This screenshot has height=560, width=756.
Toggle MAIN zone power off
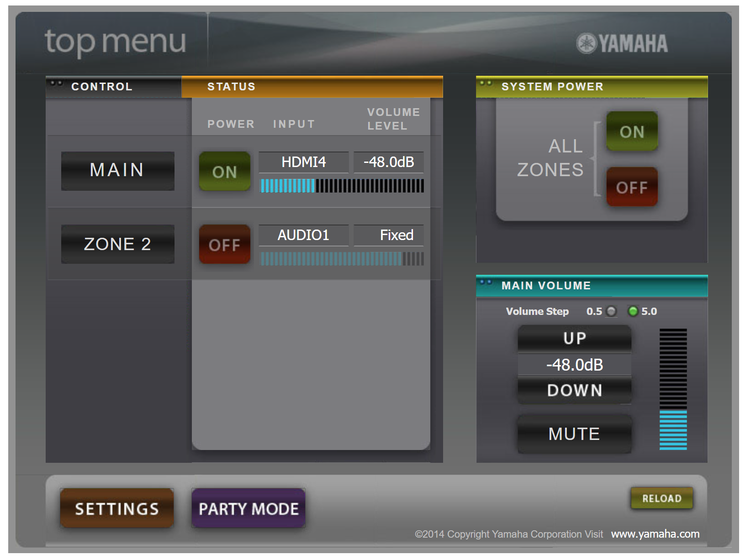click(224, 172)
